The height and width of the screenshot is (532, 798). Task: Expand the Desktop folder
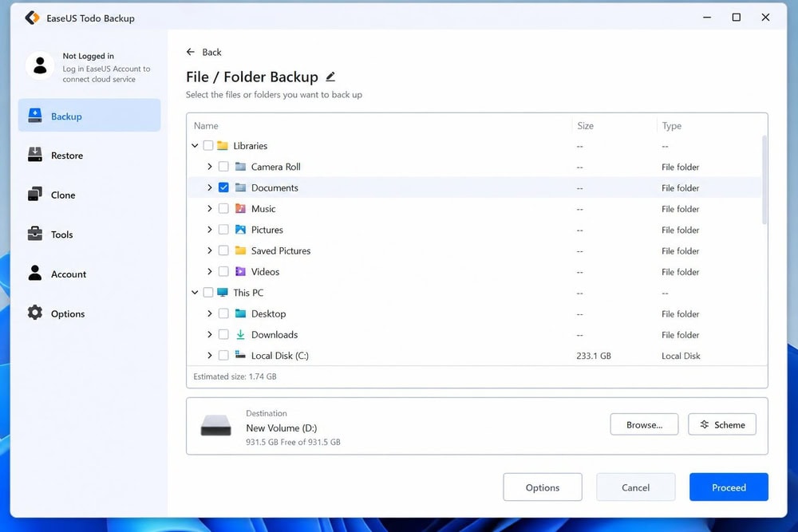point(210,313)
